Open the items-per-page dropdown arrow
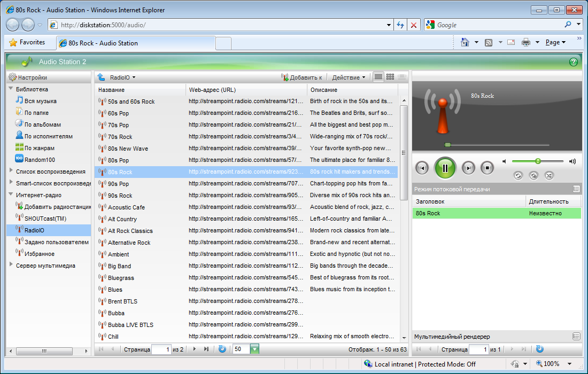Image resolution: width=588 pixels, height=374 pixels. tap(254, 349)
